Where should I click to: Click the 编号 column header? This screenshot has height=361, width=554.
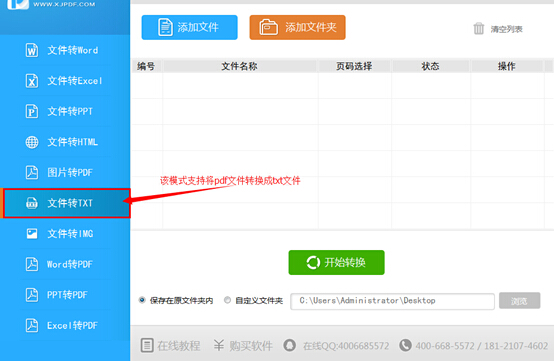coord(146,66)
